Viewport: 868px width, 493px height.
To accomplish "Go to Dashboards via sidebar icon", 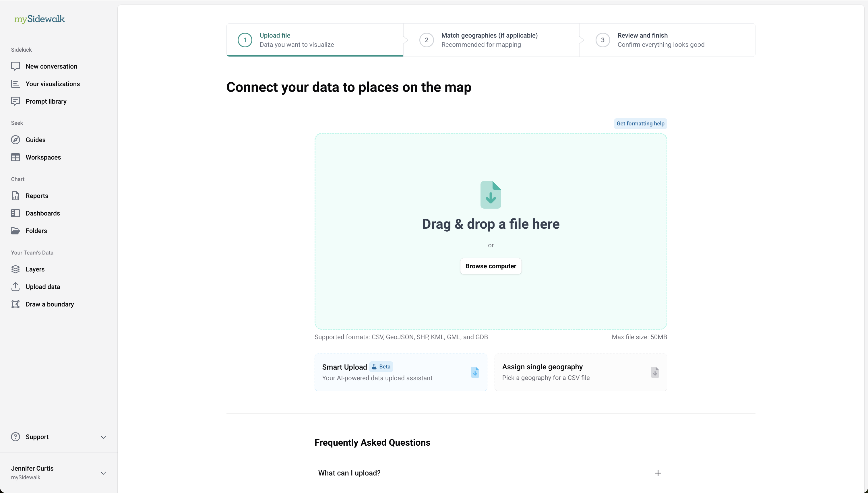I will tap(15, 213).
